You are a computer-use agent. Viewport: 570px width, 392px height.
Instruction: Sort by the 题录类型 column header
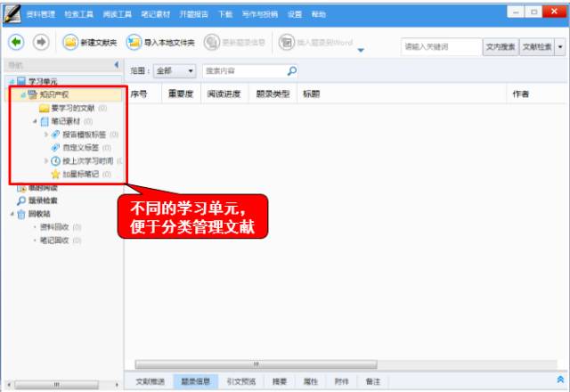(x=273, y=94)
